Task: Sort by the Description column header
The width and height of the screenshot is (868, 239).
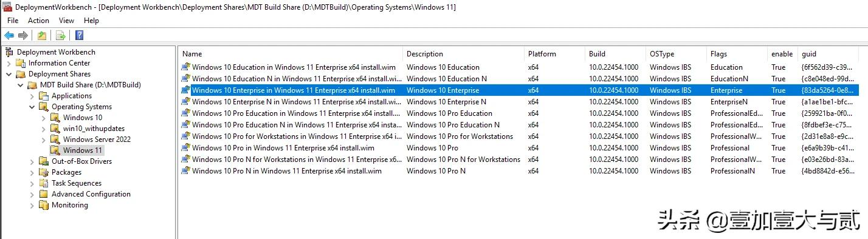Action: pyautogui.click(x=463, y=54)
